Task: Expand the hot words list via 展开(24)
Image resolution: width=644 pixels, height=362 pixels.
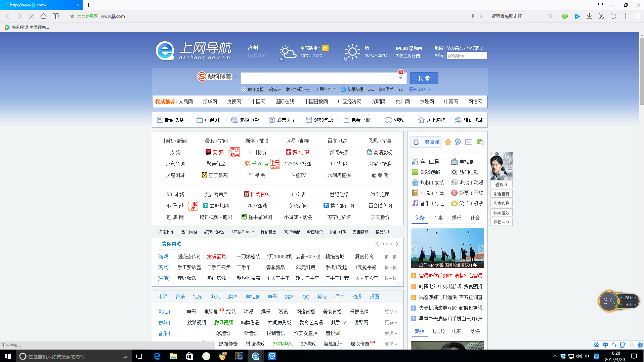Action: coord(418,89)
